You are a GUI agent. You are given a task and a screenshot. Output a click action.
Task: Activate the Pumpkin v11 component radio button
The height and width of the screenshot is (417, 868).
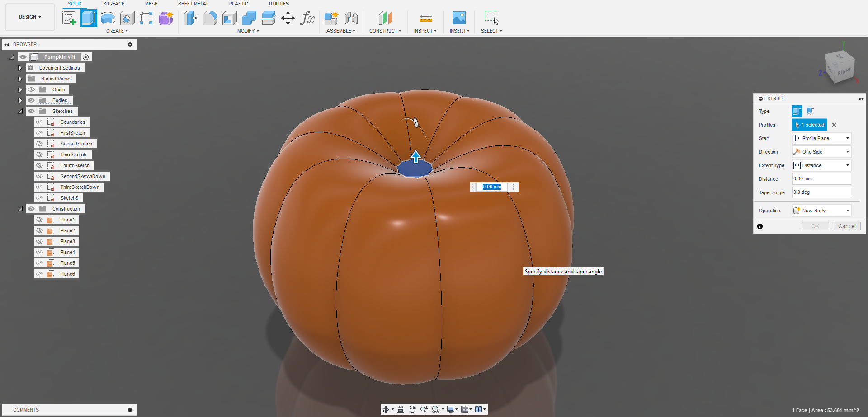[86, 57]
